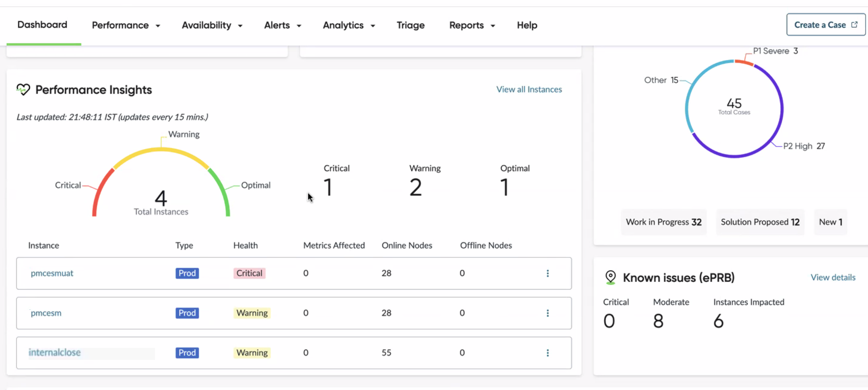Click the Warning health badge for pmcesm

(252, 313)
